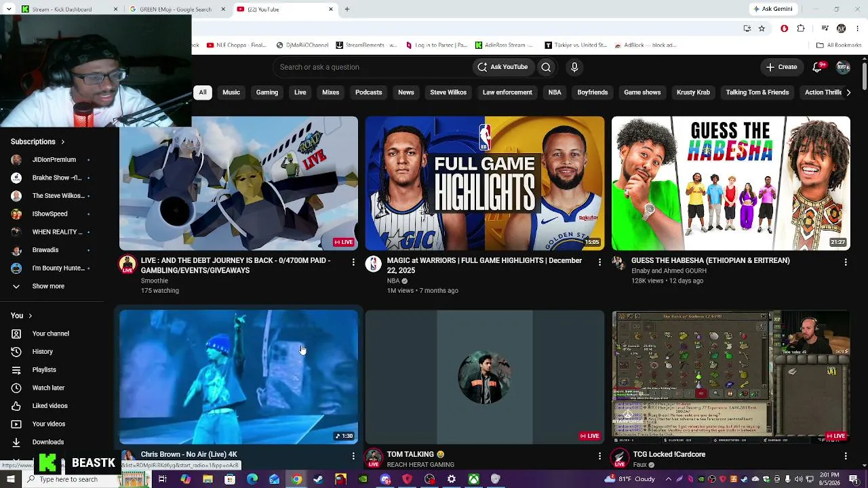The height and width of the screenshot is (488, 868).
Task: Click the Ask Gemini button
Action: point(772,9)
